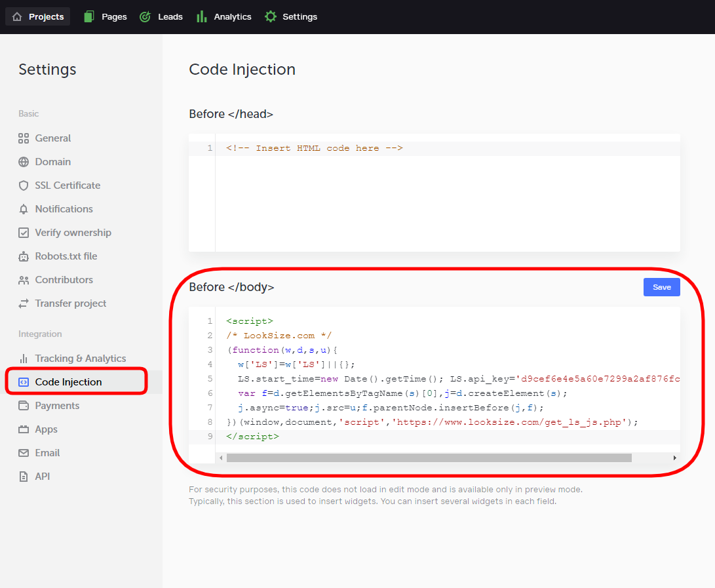Click the looksize.com URL code line
The width and height of the screenshot is (715, 588).
point(433,422)
